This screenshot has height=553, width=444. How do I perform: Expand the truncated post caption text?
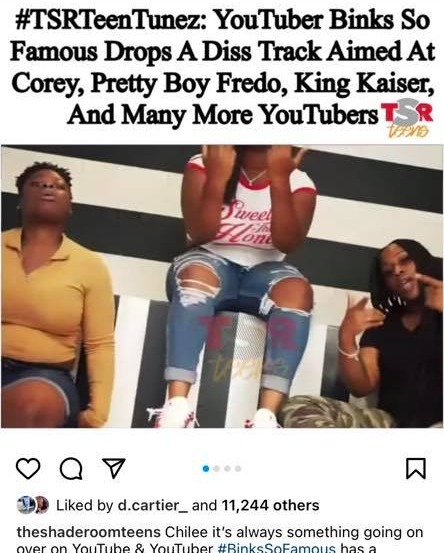point(222,540)
